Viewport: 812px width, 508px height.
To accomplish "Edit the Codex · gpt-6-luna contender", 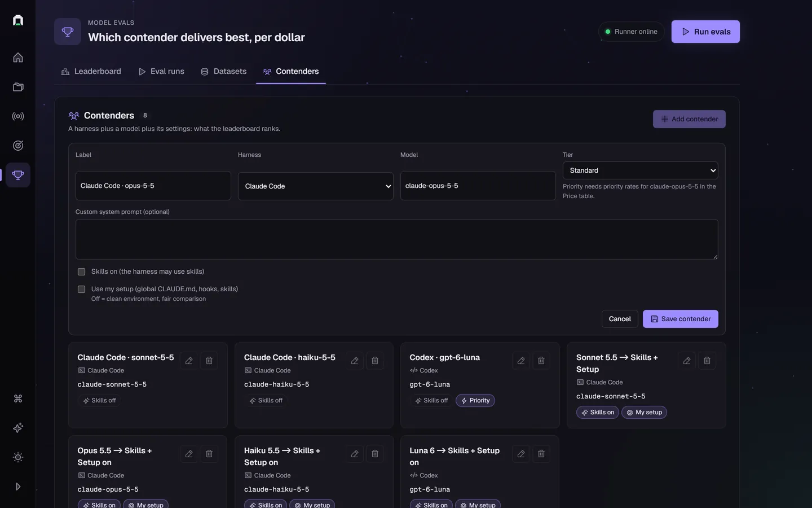I will click(521, 361).
